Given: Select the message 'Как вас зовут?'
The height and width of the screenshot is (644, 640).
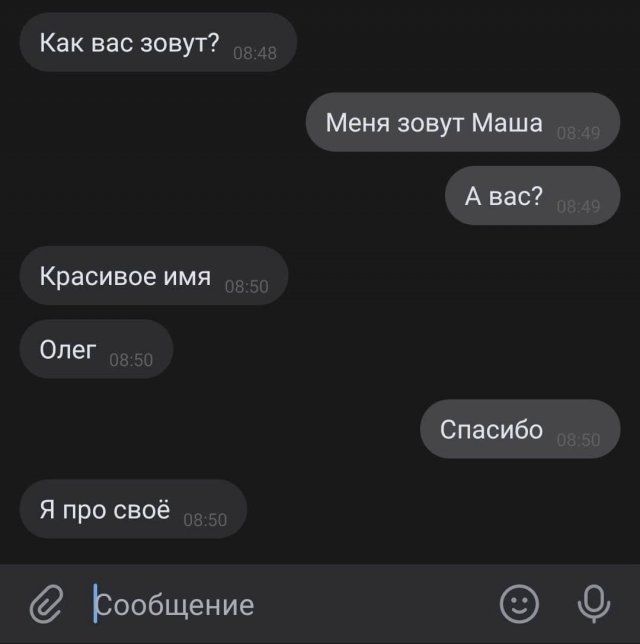Looking at the screenshot, I should click(158, 42).
